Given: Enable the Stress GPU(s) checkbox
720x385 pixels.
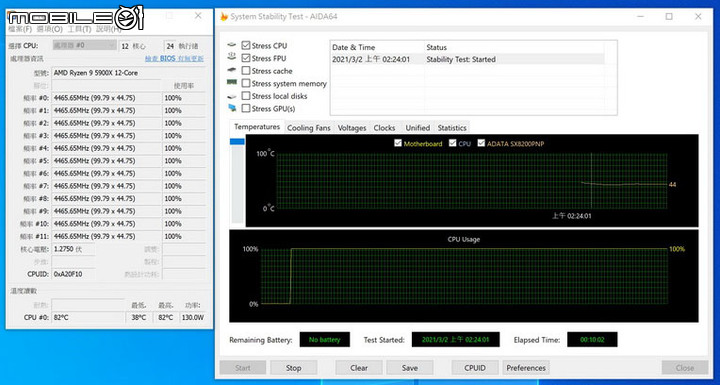Looking at the screenshot, I should (246, 108).
